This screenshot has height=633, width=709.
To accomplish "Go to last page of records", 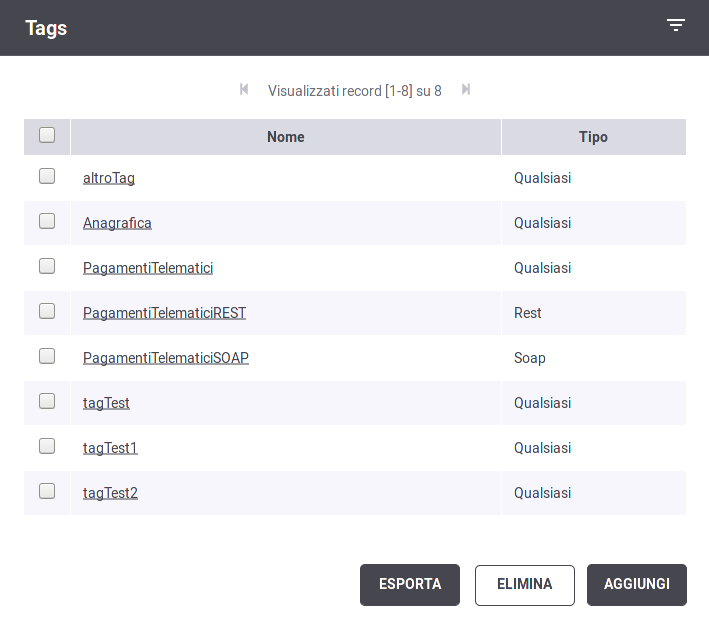I will [x=466, y=90].
